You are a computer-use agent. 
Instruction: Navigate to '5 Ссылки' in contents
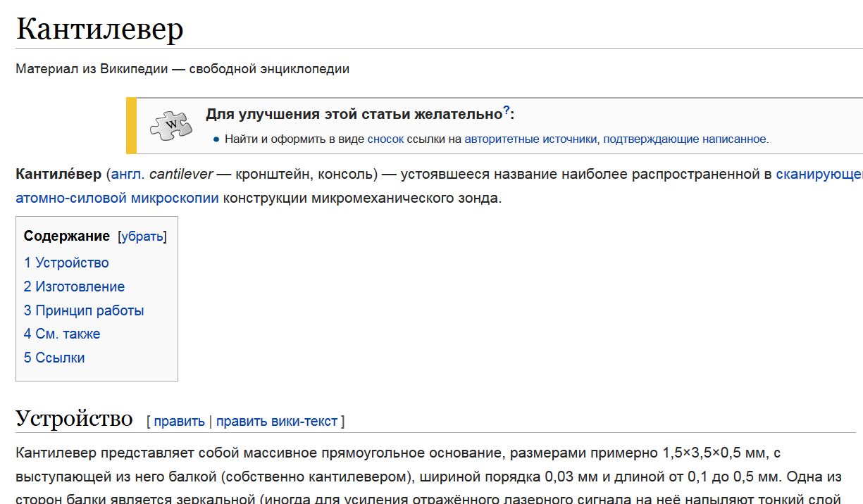(54, 358)
